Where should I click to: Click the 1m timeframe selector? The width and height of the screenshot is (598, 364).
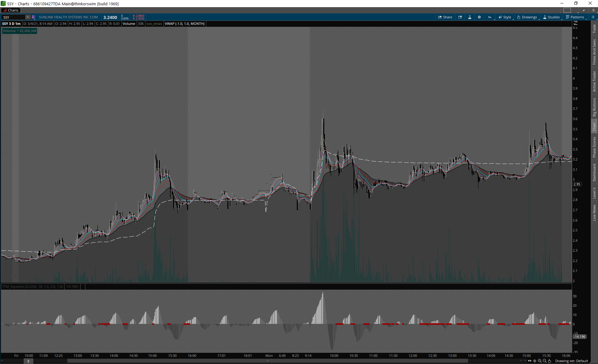pyautogui.click(x=490, y=17)
